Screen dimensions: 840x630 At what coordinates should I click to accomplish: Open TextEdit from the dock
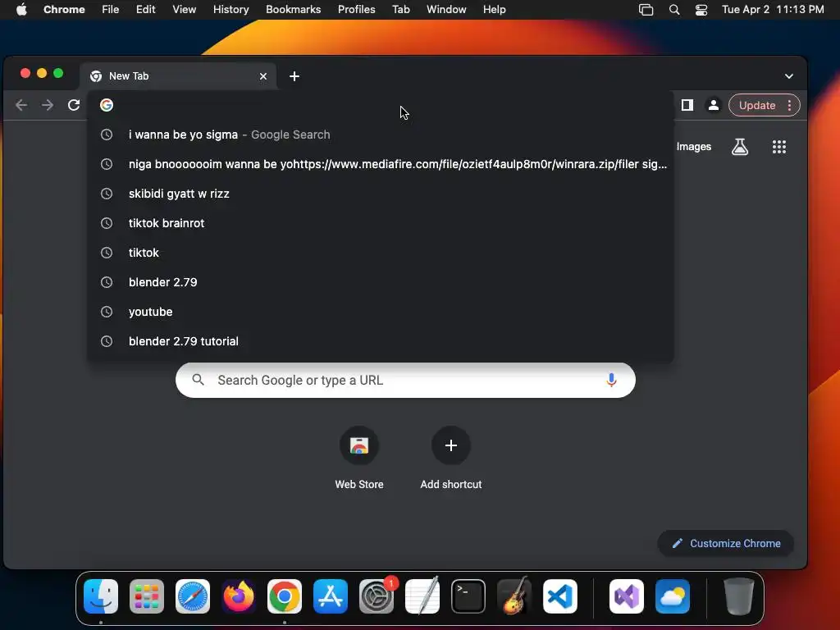tap(422, 596)
